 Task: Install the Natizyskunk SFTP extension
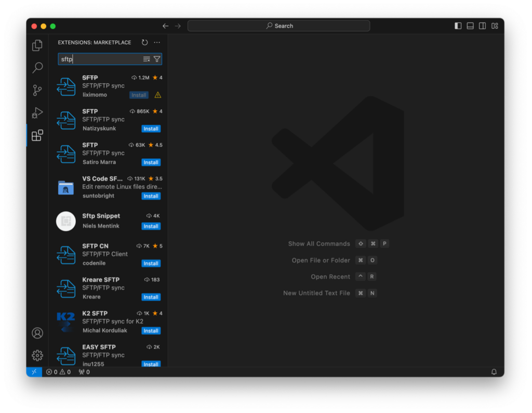click(151, 128)
